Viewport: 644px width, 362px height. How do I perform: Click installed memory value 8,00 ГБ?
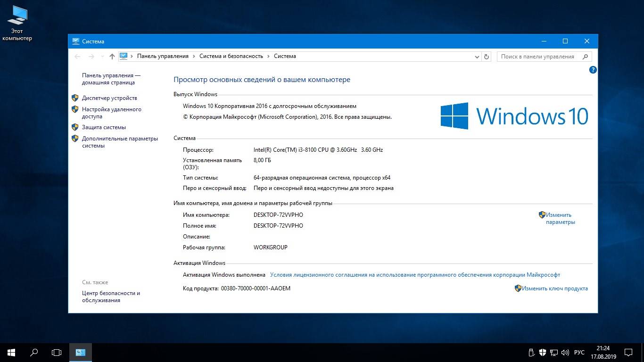pyautogui.click(x=262, y=160)
